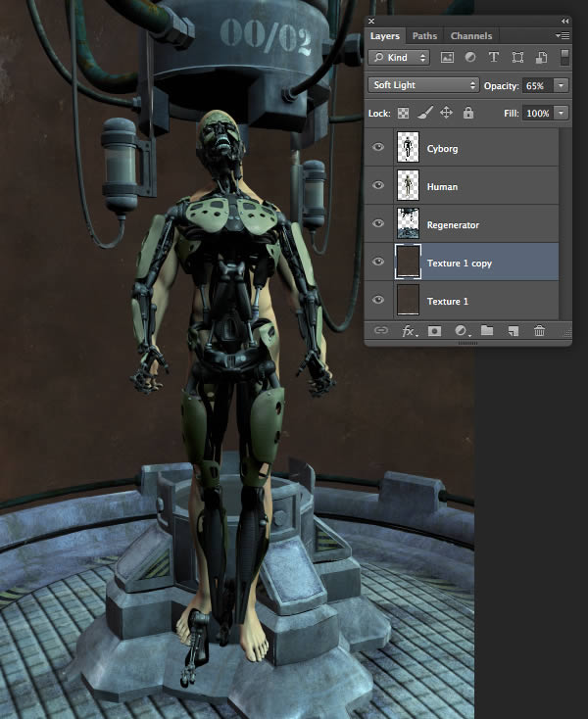Add a layer mask
Screen dimensions: 588x719
click(x=434, y=331)
